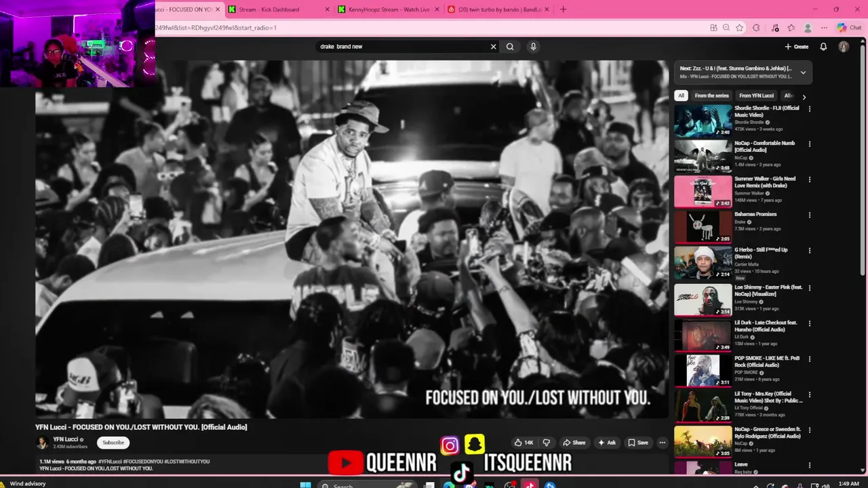Open Bahamas Promises video title

(x=755, y=214)
